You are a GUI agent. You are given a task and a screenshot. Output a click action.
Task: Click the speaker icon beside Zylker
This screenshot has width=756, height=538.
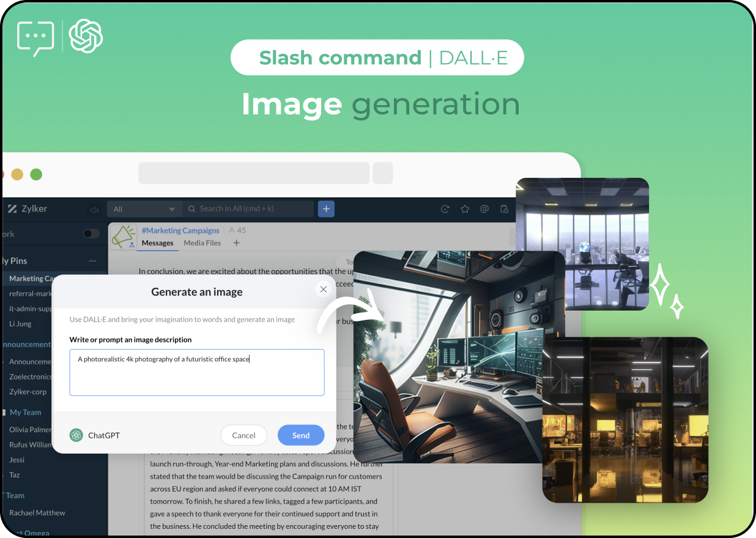94,210
